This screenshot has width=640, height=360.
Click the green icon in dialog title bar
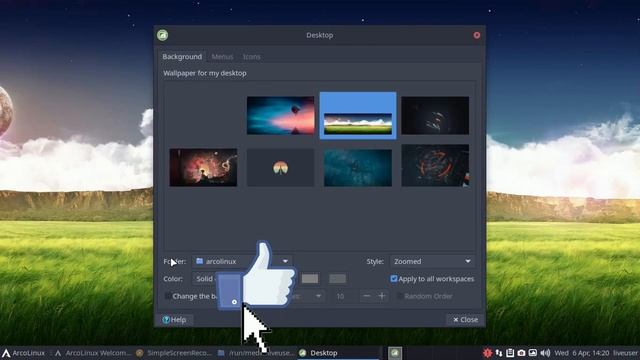[x=162, y=35]
